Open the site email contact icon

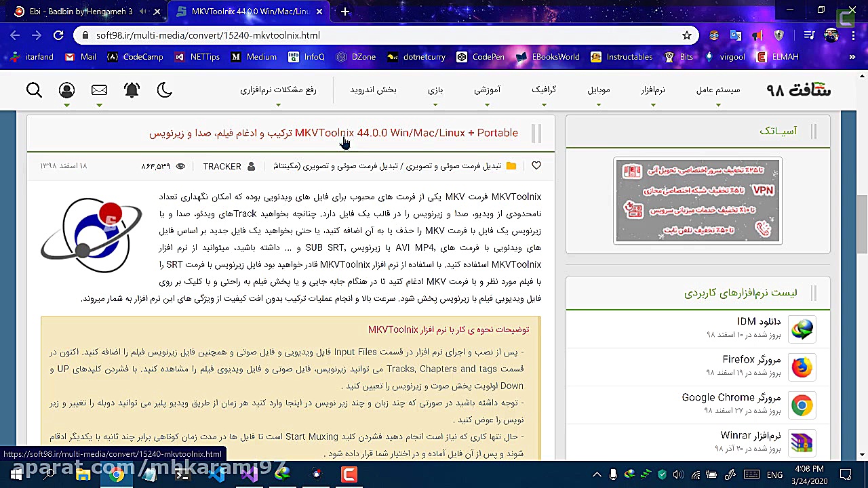[99, 89]
